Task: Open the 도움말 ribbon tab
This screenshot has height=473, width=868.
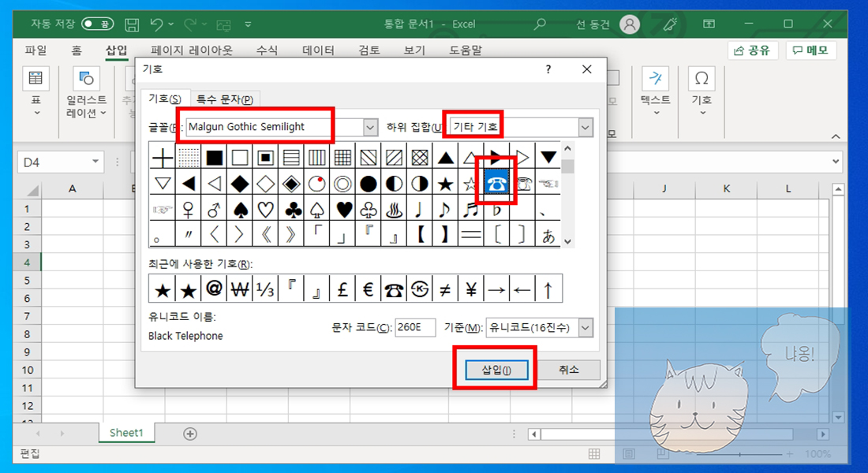Action: pyautogui.click(x=465, y=50)
